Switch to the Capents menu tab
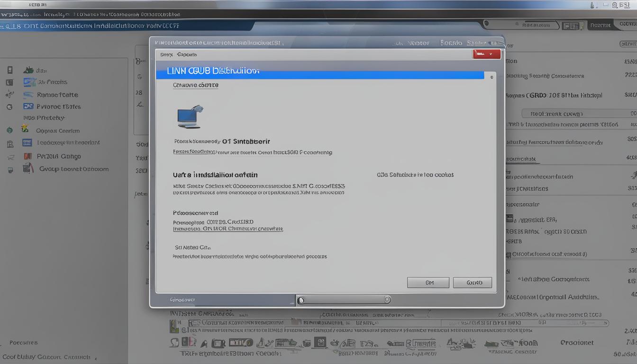This screenshot has width=637, height=364. pyautogui.click(x=187, y=54)
